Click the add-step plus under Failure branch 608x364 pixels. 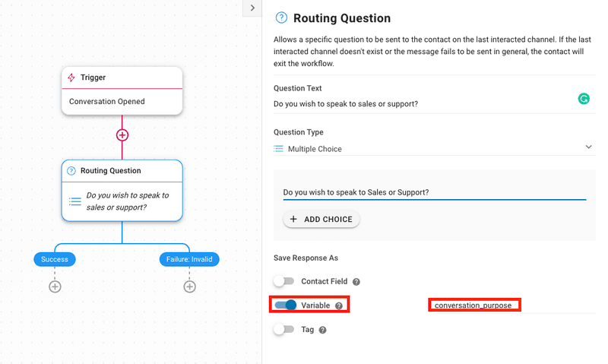click(189, 286)
